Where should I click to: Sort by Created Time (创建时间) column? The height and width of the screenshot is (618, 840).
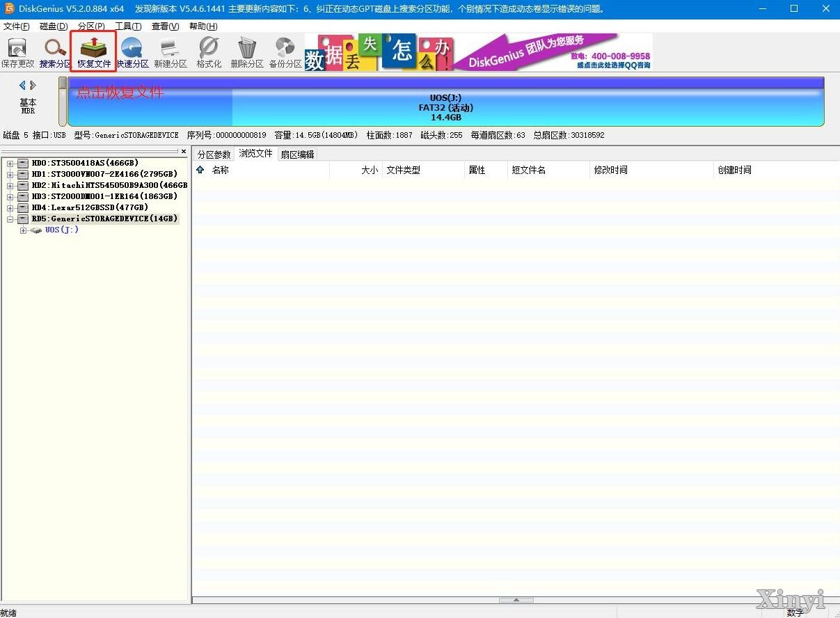[734, 170]
